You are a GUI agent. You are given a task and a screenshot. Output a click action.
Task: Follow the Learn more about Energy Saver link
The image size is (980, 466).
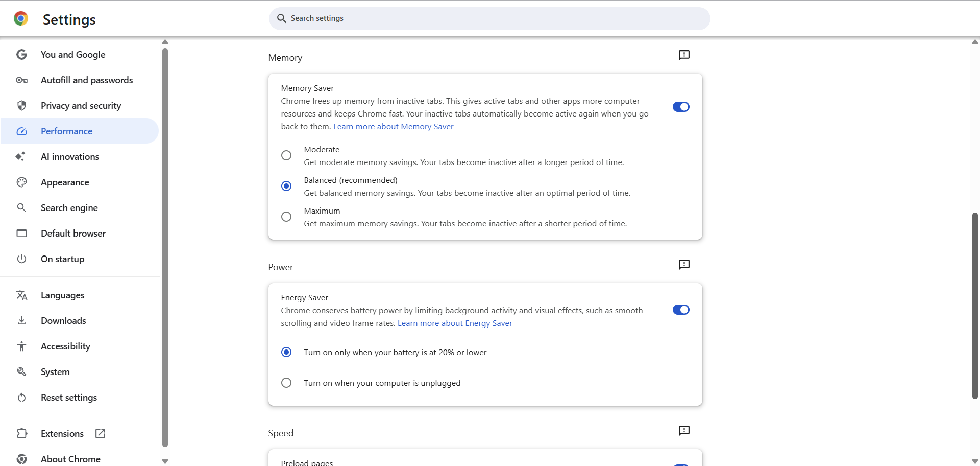[455, 323]
